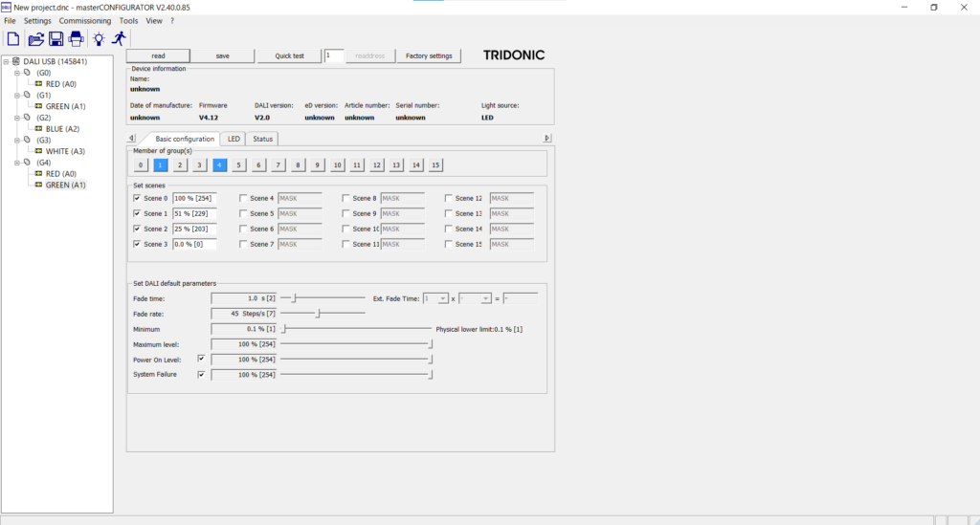
Task: Click the Print toolbar icon
Action: click(x=76, y=39)
